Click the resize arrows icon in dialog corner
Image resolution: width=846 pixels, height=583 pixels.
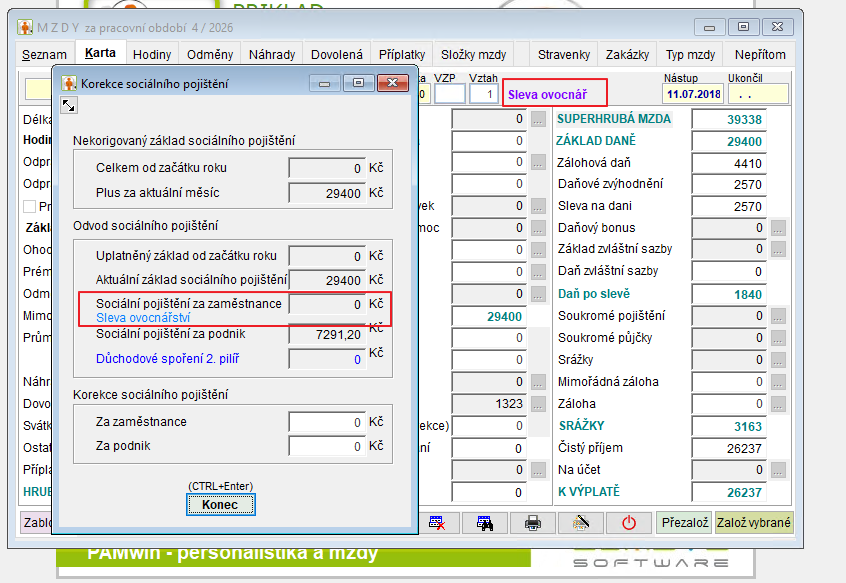(x=68, y=106)
